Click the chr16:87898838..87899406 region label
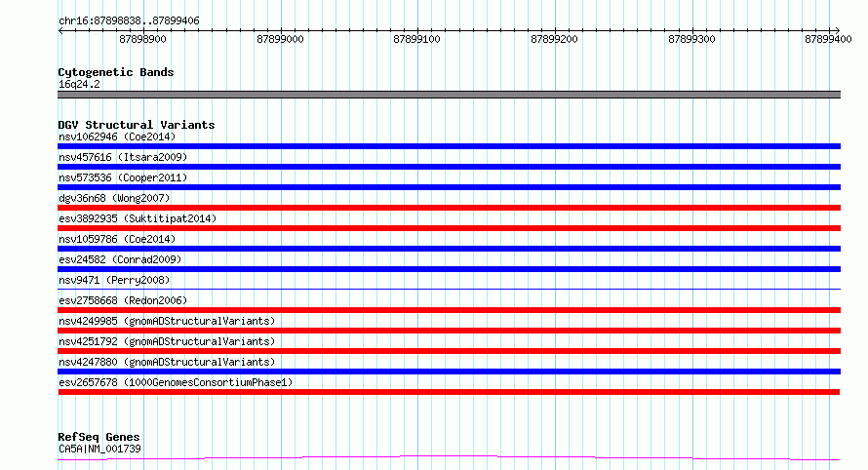 (x=129, y=21)
